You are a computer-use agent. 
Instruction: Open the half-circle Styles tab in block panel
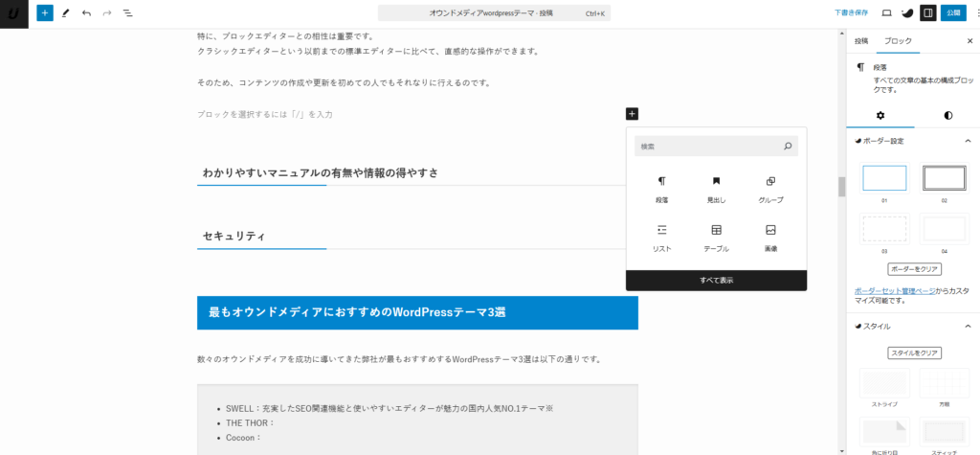(948, 115)
